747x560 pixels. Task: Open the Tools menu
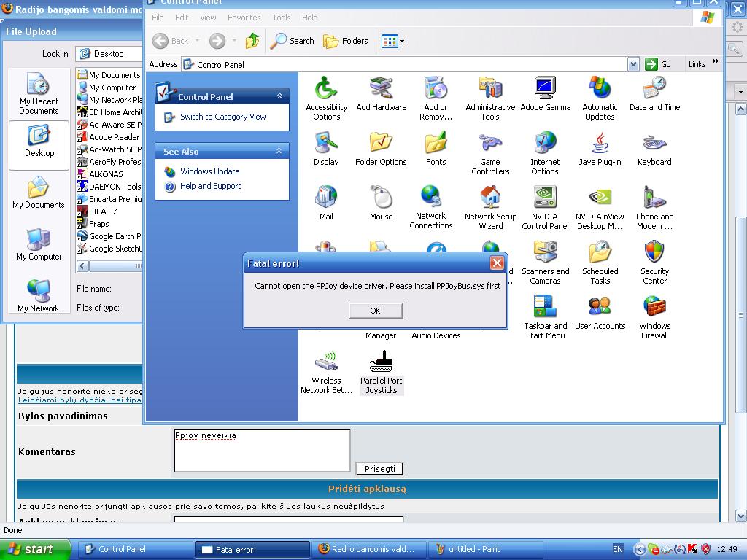tap(281, 17)
